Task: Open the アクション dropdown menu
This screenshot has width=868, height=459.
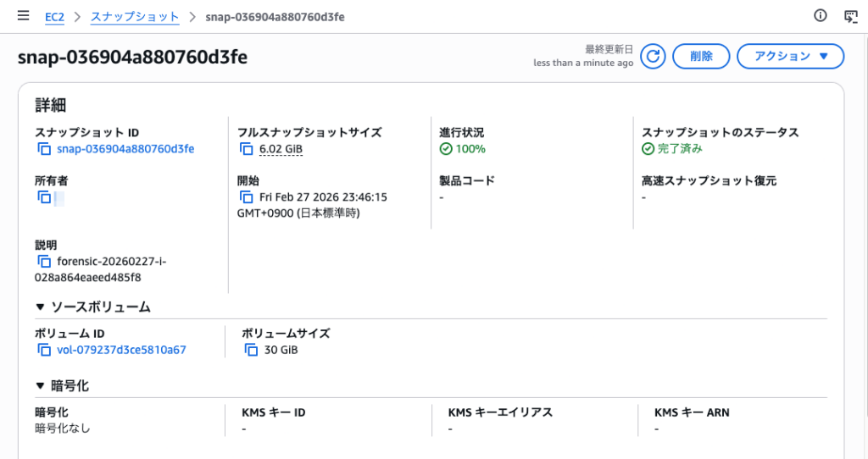Action: 790,57
